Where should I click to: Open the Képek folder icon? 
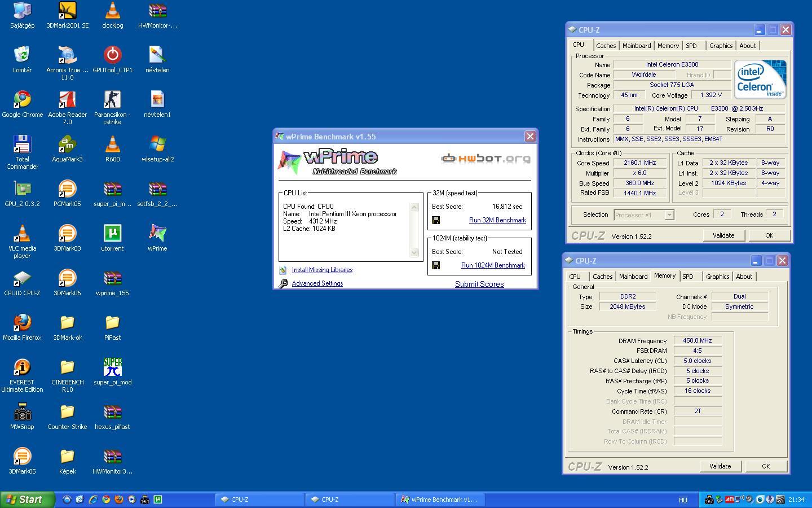coord(67,457)
